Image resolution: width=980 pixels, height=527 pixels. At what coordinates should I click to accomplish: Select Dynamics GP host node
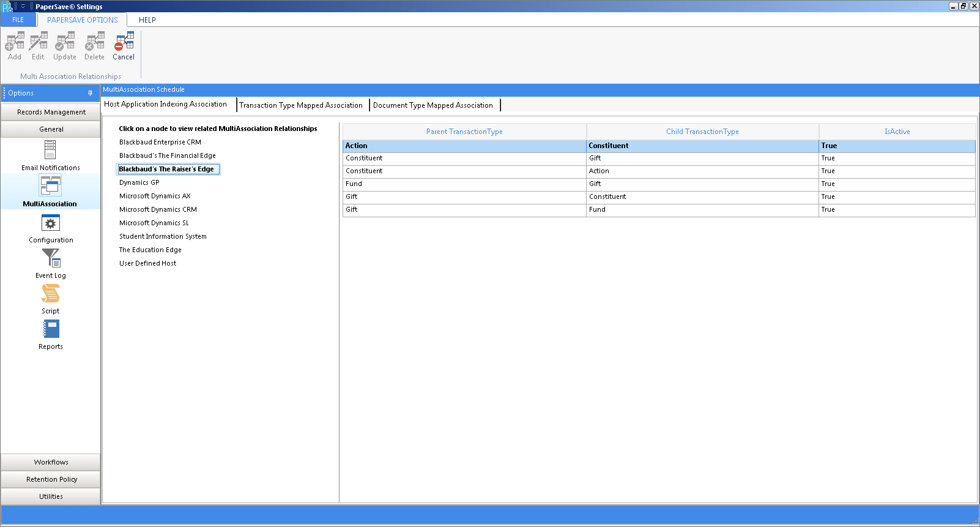pyautogui.click(x=139, y=182)
